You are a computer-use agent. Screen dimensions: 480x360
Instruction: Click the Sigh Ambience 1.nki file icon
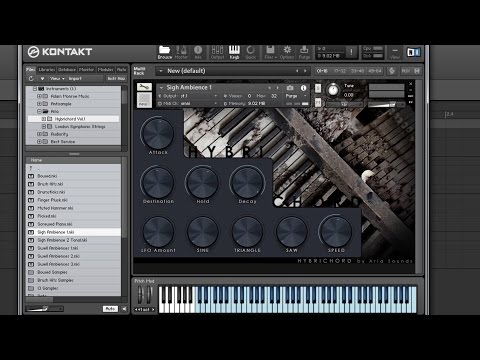[31, 232]
